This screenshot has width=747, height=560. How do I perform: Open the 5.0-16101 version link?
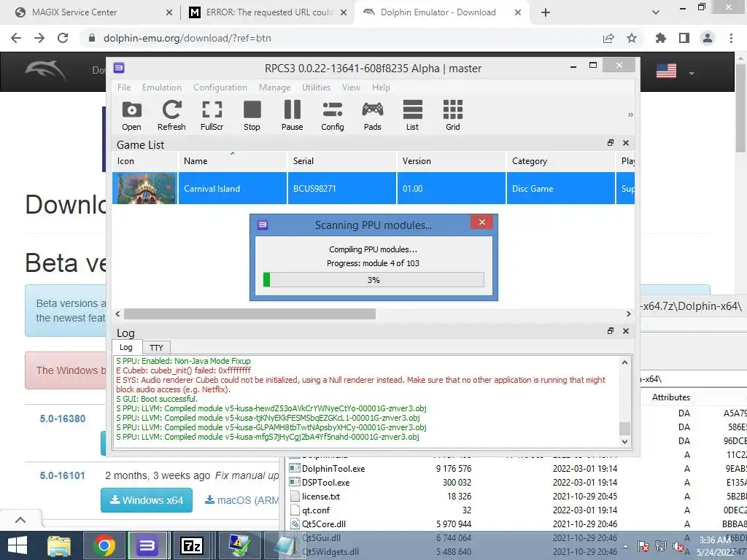63,475
